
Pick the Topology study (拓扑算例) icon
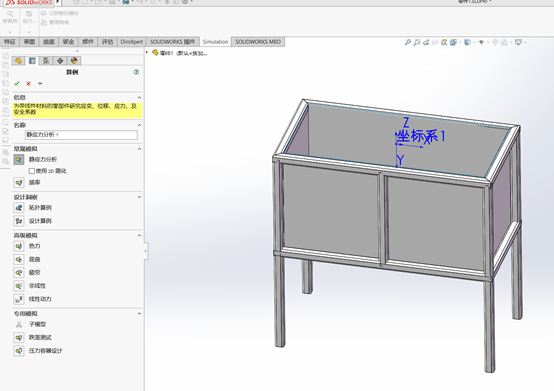coord(19,208)
